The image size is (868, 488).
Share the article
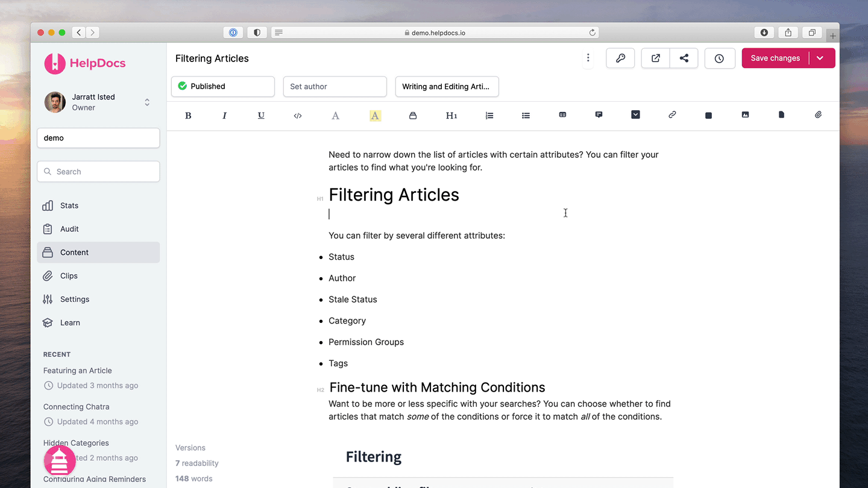point(684,58)
